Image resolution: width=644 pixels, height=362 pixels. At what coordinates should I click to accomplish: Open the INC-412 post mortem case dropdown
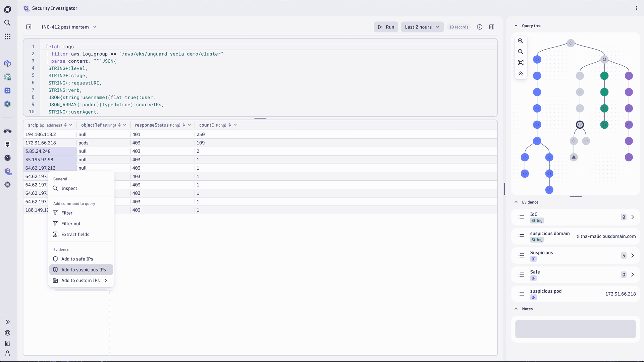click(x=69, y=27)
